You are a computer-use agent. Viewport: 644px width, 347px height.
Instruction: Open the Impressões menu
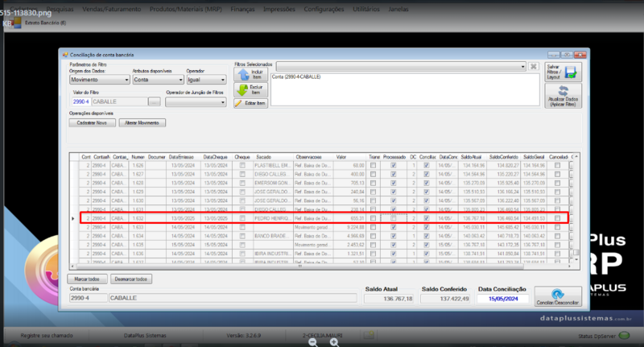pyautogui.click(x=279, y=9)
